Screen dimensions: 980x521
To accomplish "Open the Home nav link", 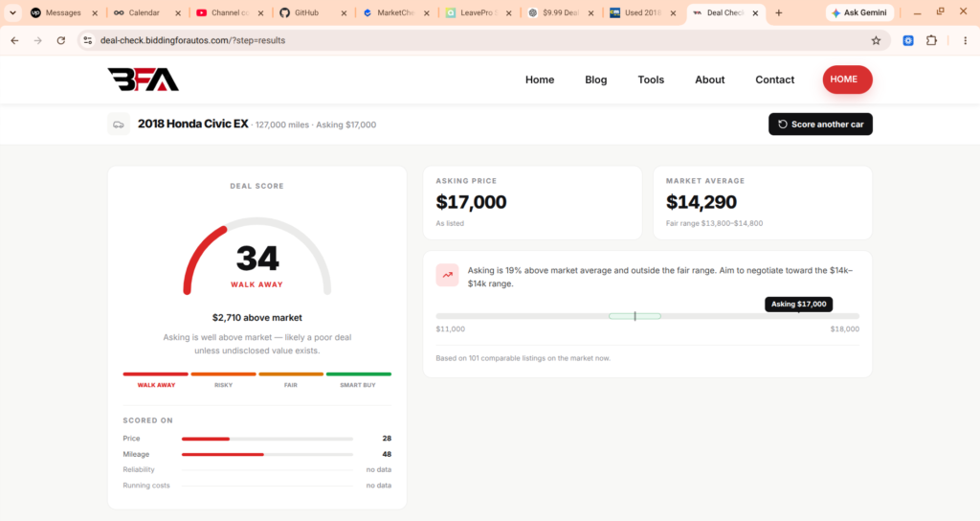I will [540, 79].
